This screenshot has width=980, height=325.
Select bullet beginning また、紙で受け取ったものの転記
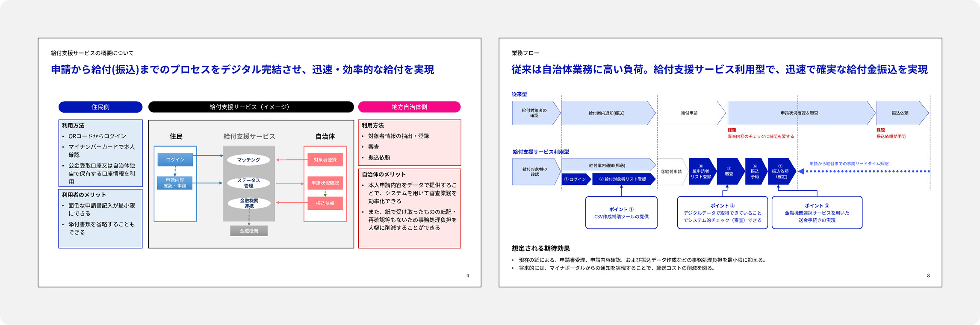coord(413,220)
